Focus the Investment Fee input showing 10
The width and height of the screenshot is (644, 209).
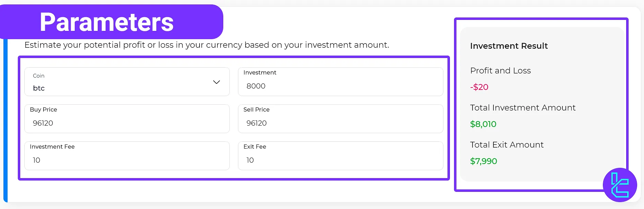pyautogui.click(x=127, y=160)
